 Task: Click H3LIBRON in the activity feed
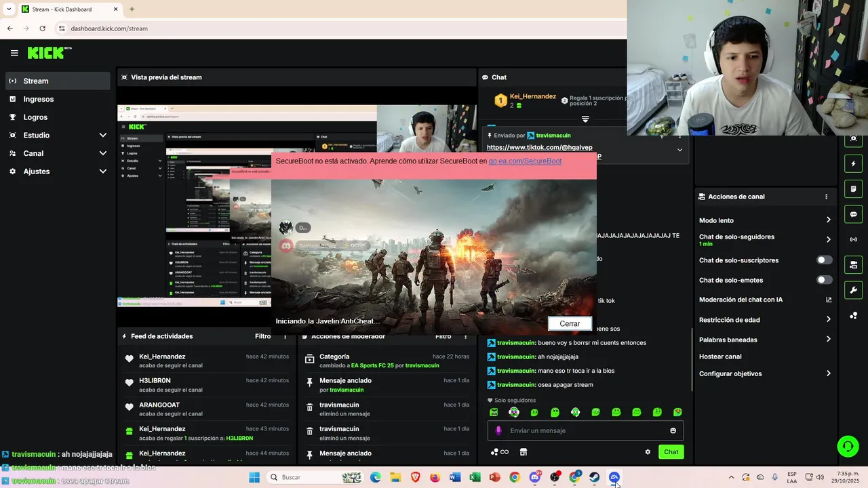(x=155, y=381)
